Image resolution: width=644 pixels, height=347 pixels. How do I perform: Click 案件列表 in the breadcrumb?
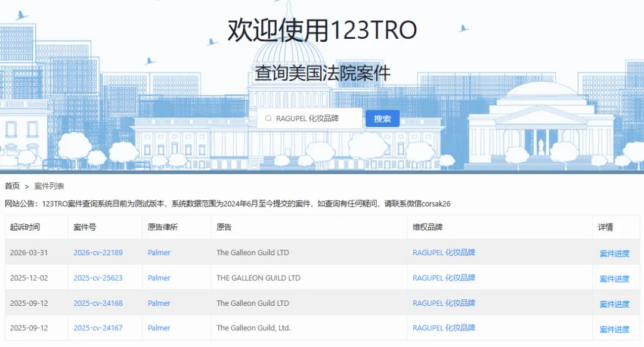[x=49, y=186]
